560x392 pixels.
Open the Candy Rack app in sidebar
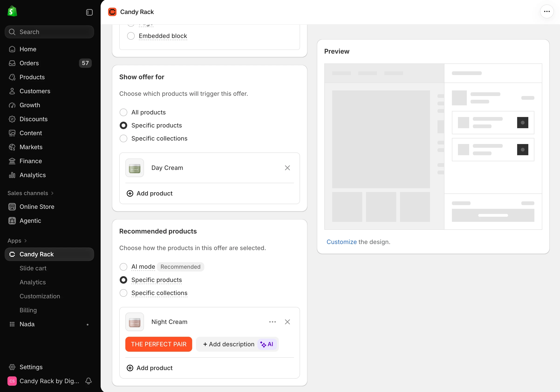49,254
